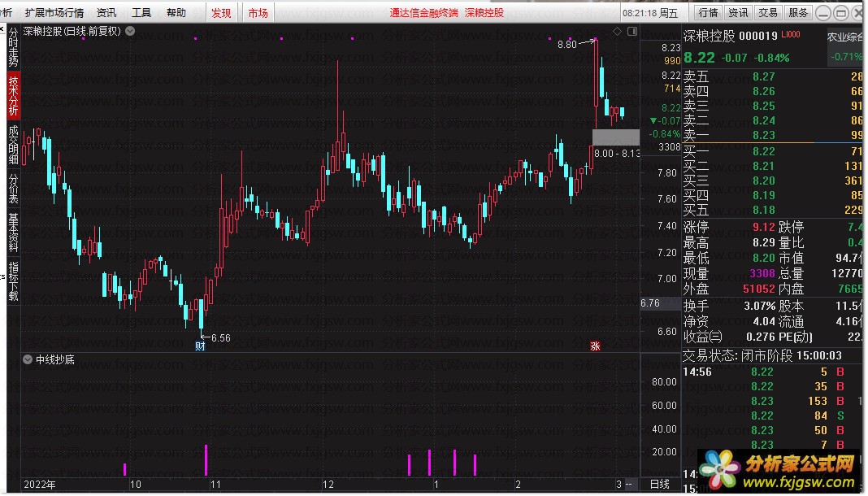Viewport: 868px width, 496px height.
Task: Click the 涨停 value 9.12
Action: (763, 227)
